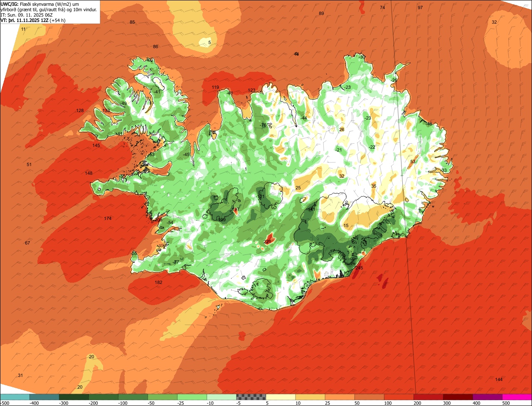Pick the orange legend swatch between 50 and 100
The image size is (532, 406).
click(x=369, y=397)
